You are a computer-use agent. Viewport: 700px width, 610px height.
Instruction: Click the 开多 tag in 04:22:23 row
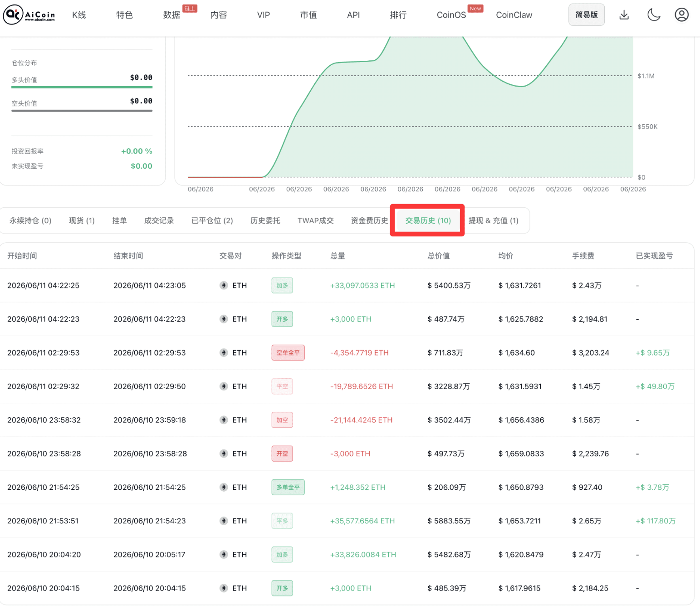282,319
